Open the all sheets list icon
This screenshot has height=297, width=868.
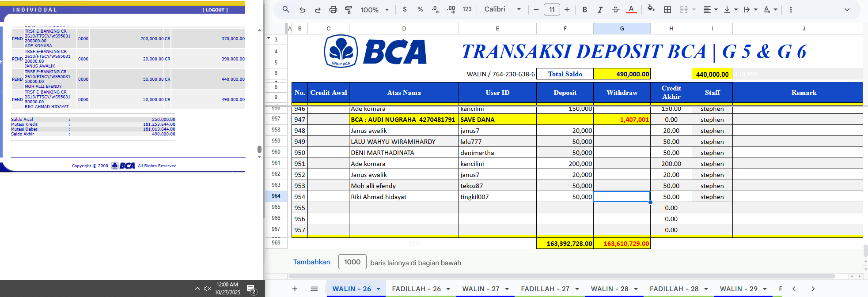[x=314, y=289]
